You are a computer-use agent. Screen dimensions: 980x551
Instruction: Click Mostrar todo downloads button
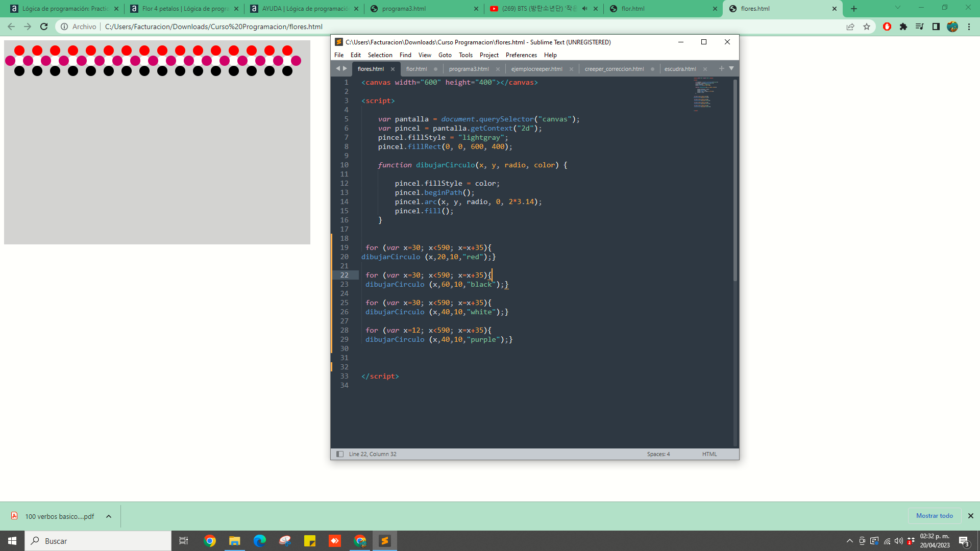click(934, 516)
